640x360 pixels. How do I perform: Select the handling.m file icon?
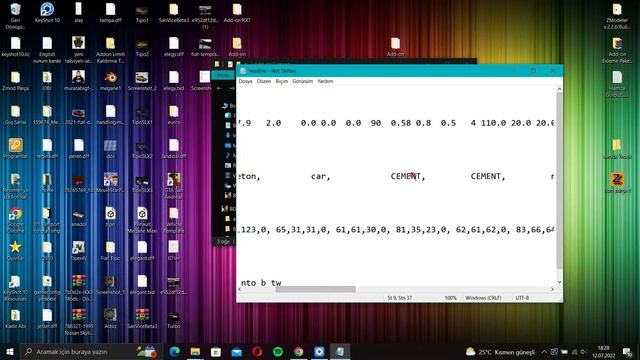(110, 115)
